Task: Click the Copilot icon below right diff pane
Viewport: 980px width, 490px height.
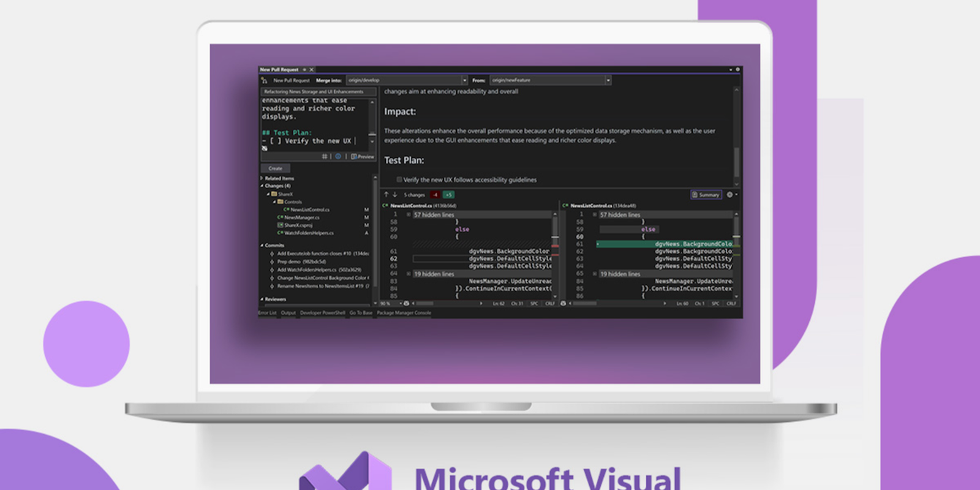Action: click(x=563, y=303)
